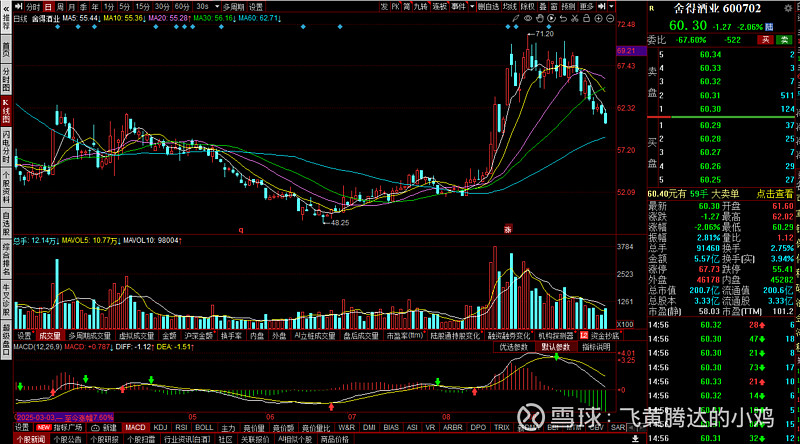Toggle the eye visibility icon on chart
Image resolution: width=800 pixels, height=444 pixels.
click(528, 18)
